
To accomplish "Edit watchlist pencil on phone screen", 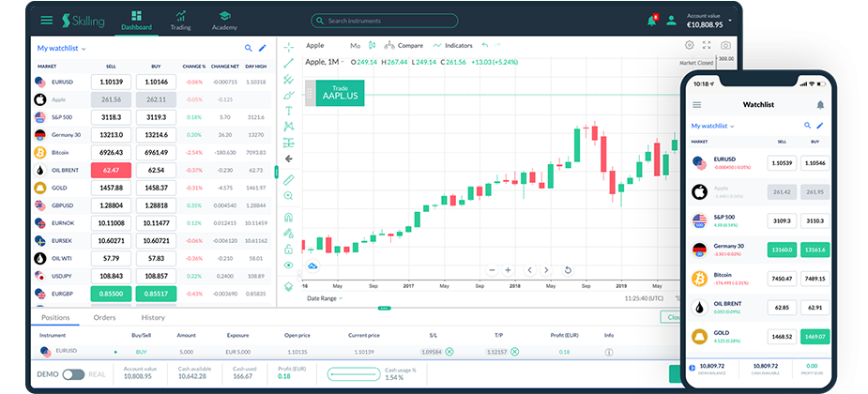I will [820, 126].
